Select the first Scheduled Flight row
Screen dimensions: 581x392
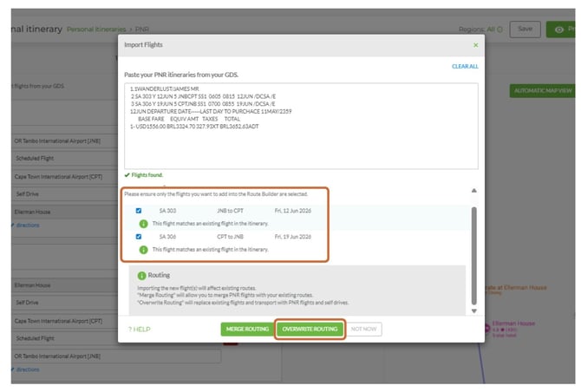tap(65, 158)
